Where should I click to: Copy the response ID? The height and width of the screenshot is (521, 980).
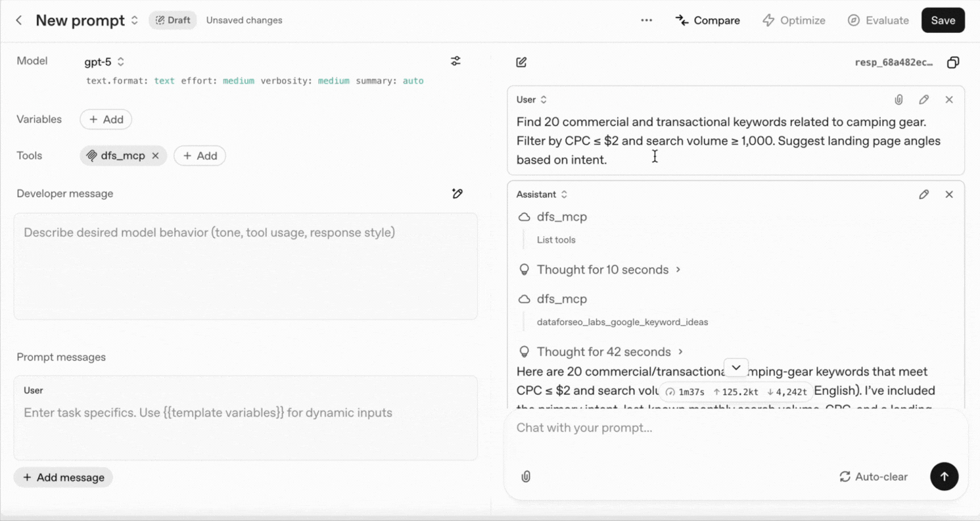953,62
